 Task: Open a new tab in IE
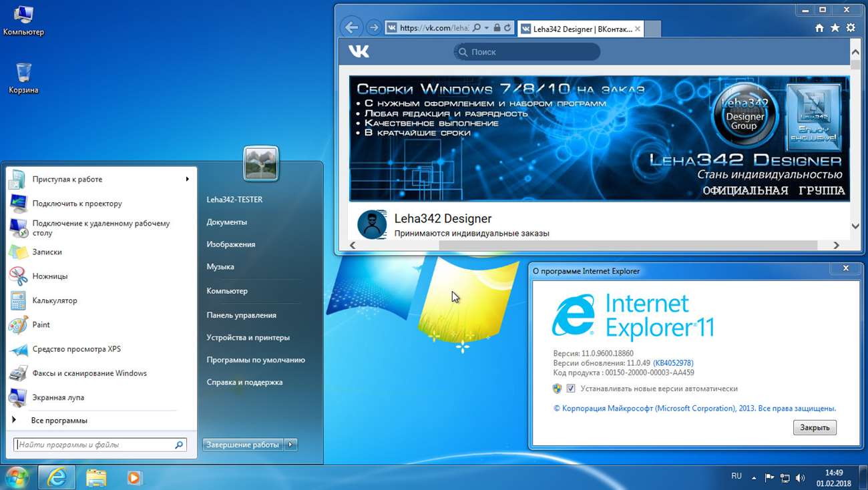click(x=653, y=29)
